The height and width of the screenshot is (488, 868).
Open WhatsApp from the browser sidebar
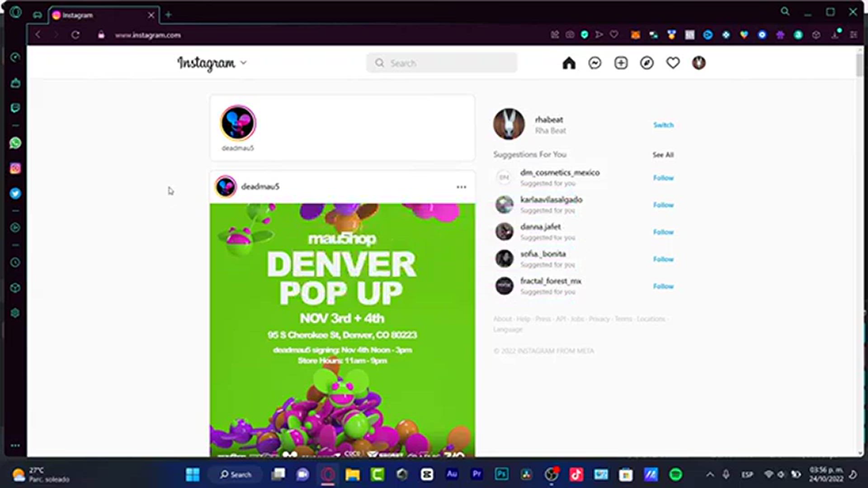click(x=15, y=143)
